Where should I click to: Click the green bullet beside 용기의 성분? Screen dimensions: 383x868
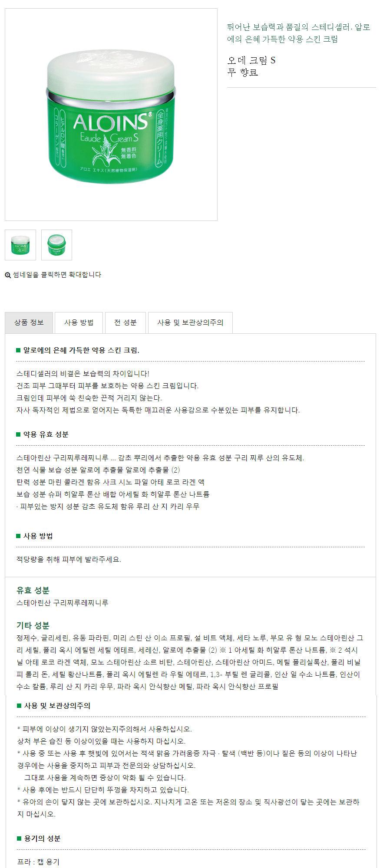[19, 838]
